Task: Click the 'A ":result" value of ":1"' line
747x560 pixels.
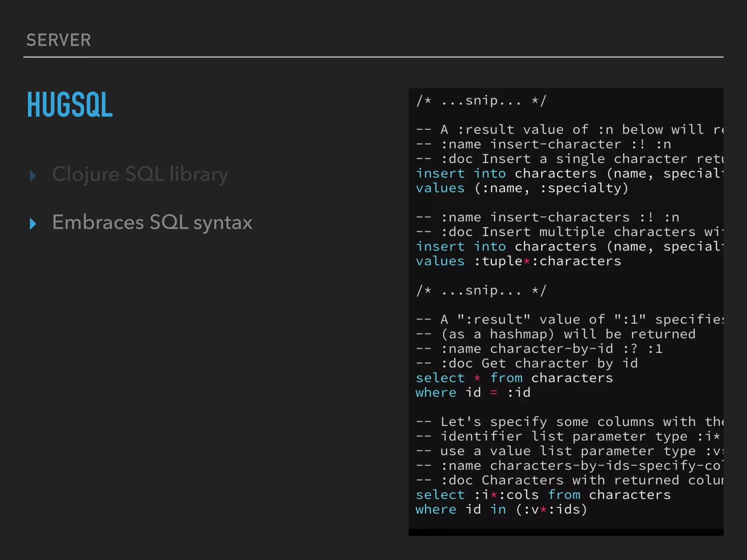Action: click(570, 320)
